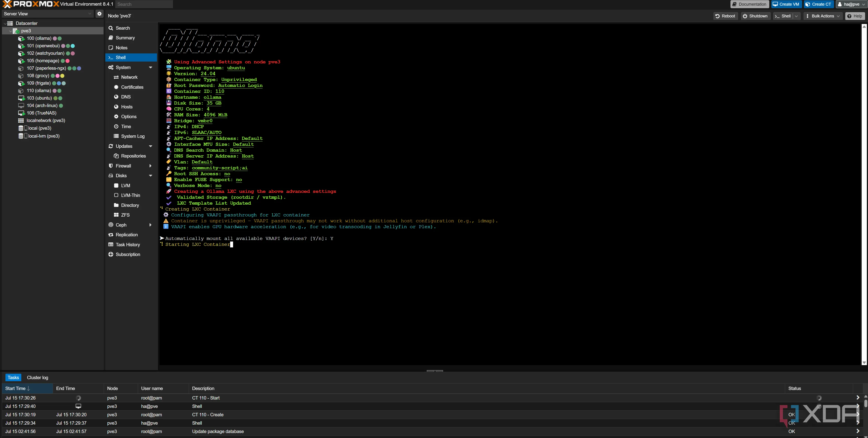Select VM 106 (TrueNAS)
This screenshot has width=868, height=438.
click(x=41, y=113)
